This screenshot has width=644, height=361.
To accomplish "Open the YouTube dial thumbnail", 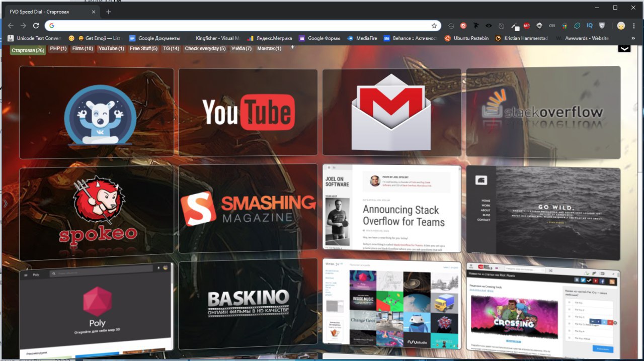I will [248, 112].
